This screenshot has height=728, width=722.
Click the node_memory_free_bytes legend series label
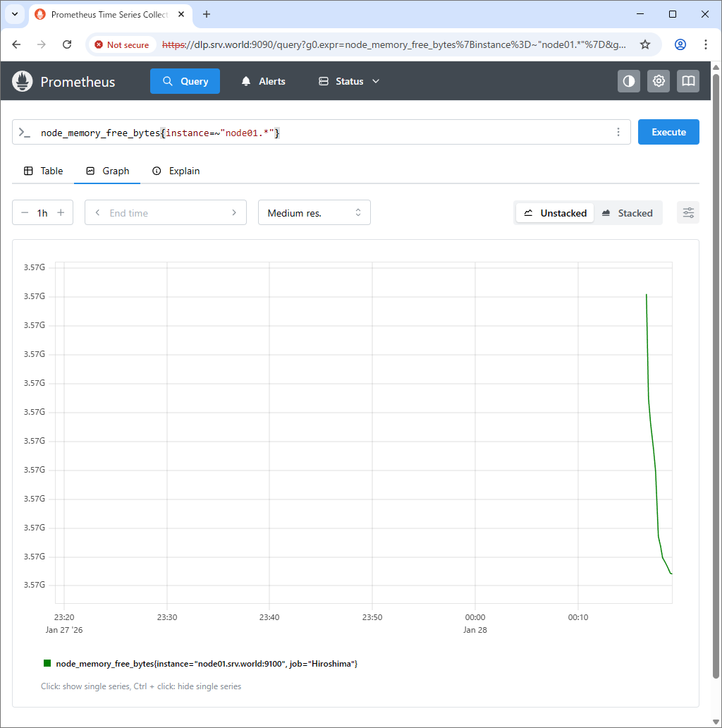207,664
